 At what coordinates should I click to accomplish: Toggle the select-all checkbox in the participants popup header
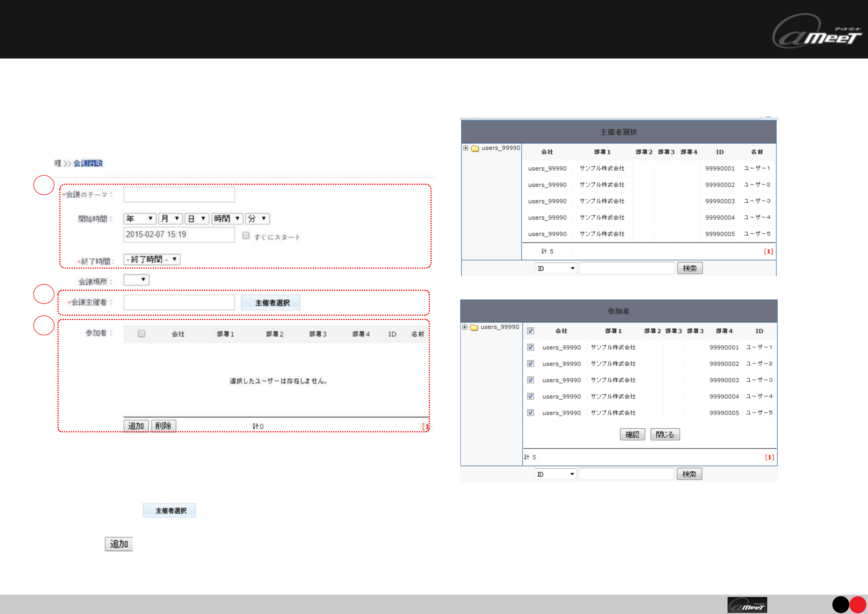[530, 331]
